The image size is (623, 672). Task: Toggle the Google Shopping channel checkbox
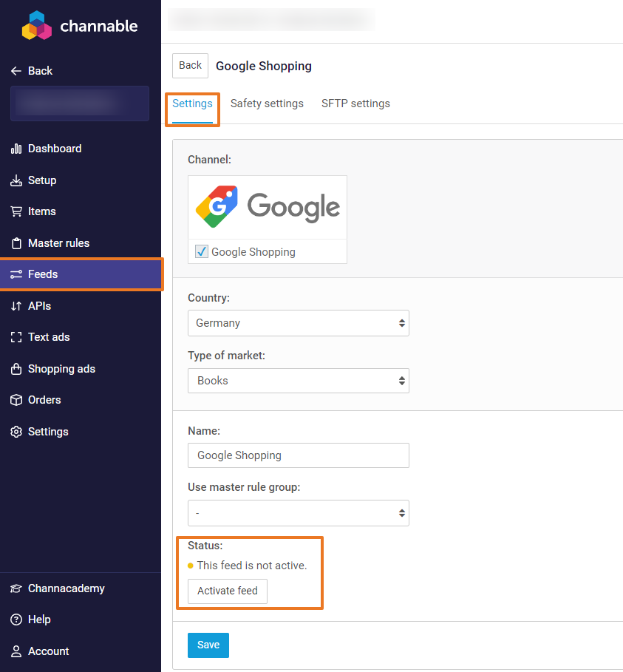coord(201,251)
